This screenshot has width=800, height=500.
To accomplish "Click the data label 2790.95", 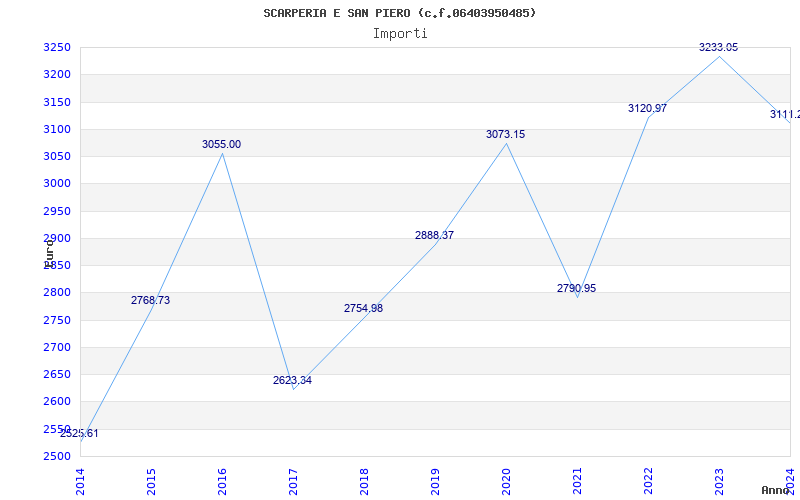I will point(576,289).
